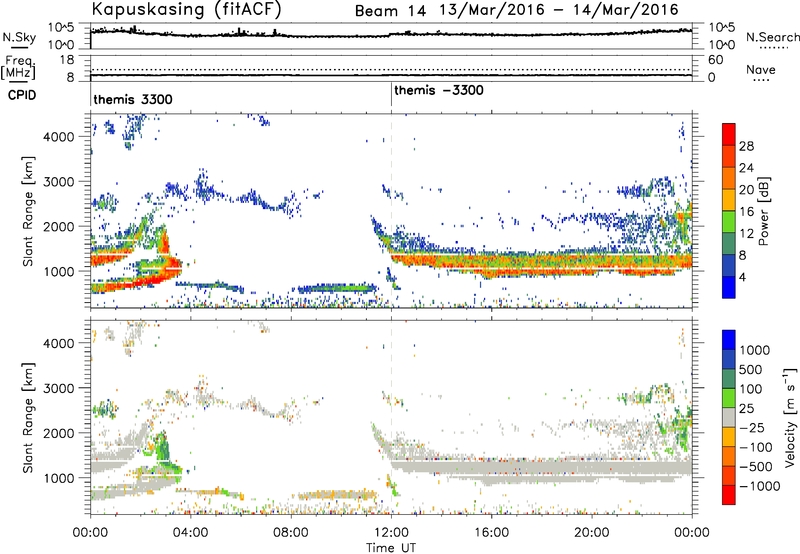Click "Slant Range [km]" label of velocity panel
The height and width of the screenshot is (554, 800).
(x=28, y=417)
